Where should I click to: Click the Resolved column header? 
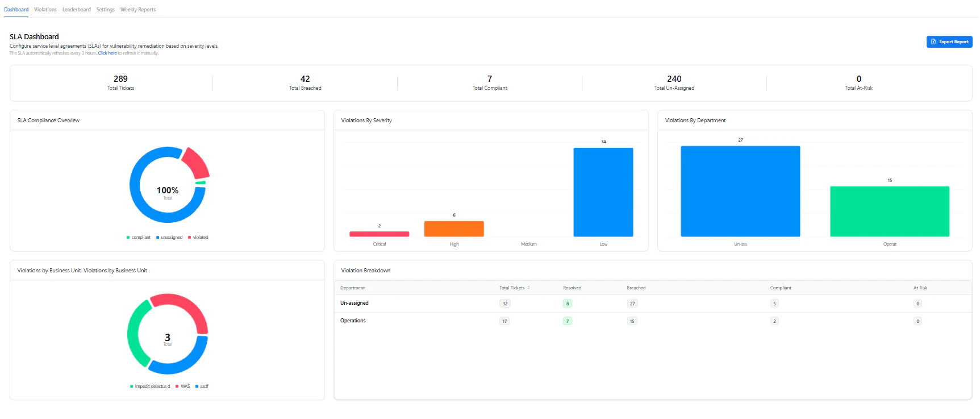572,288
